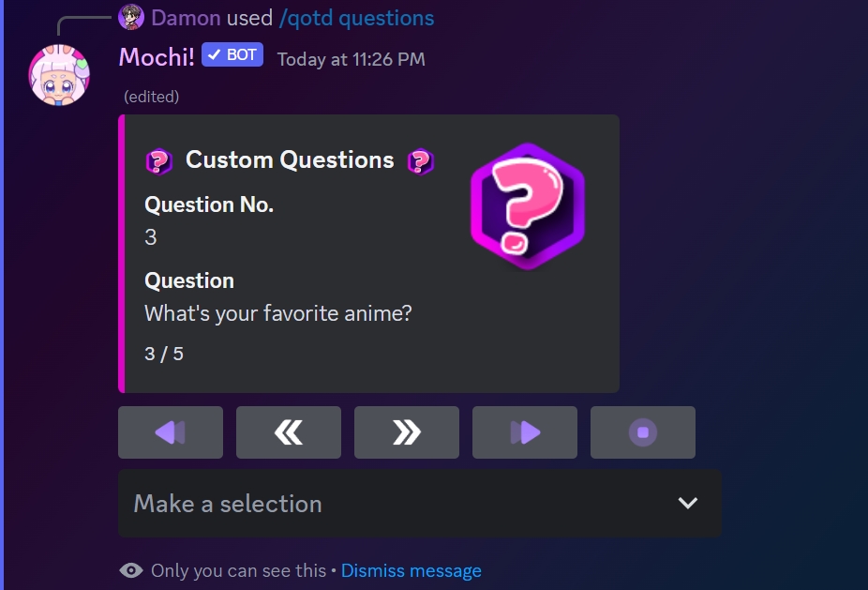
Task: Click the Today at 11:26 PM timestamp
Action: 351,59
